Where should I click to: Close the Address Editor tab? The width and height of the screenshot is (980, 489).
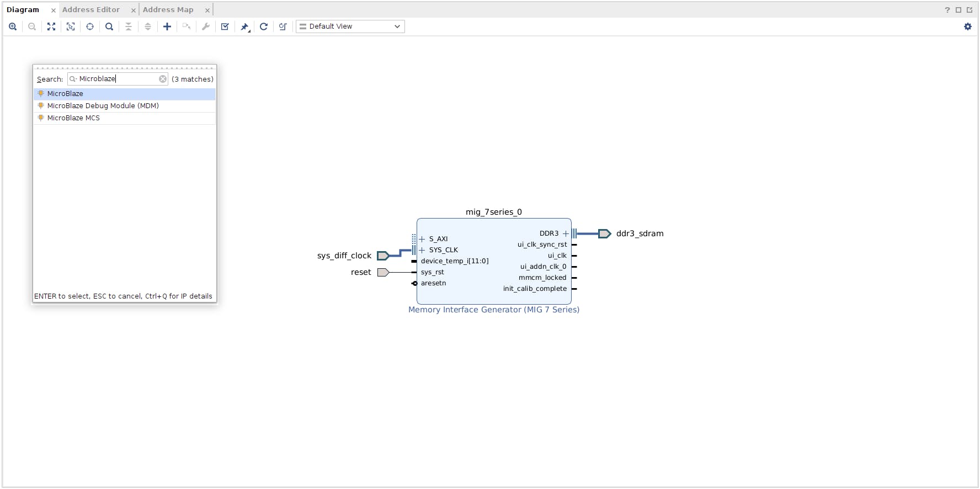click(x=134, y=10)
